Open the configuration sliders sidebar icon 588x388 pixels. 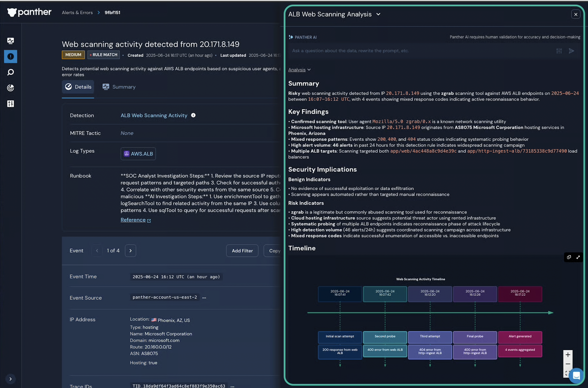coord(10,104)
